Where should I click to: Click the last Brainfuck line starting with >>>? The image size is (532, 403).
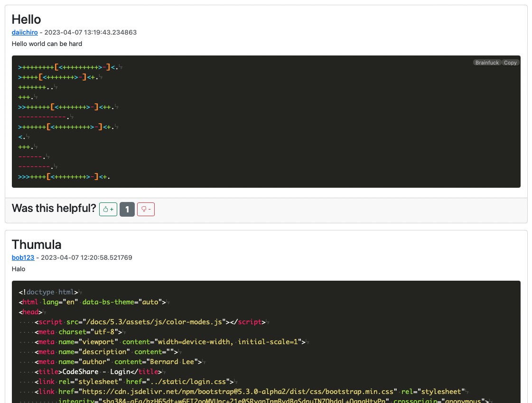point(64,176)
